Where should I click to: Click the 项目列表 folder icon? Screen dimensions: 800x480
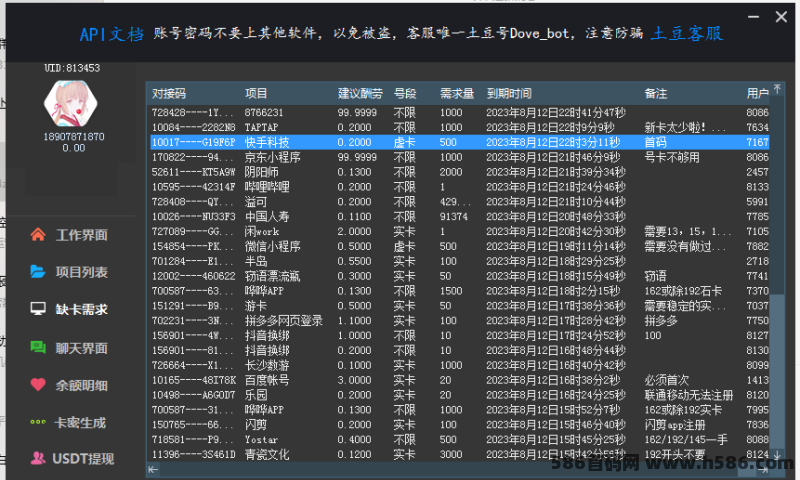38,272
